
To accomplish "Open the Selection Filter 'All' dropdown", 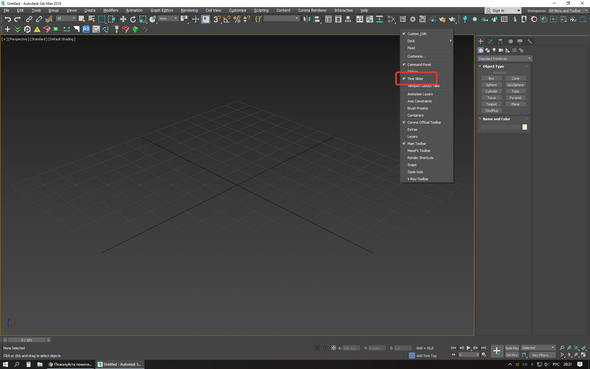I will click(x=66, y=18).
